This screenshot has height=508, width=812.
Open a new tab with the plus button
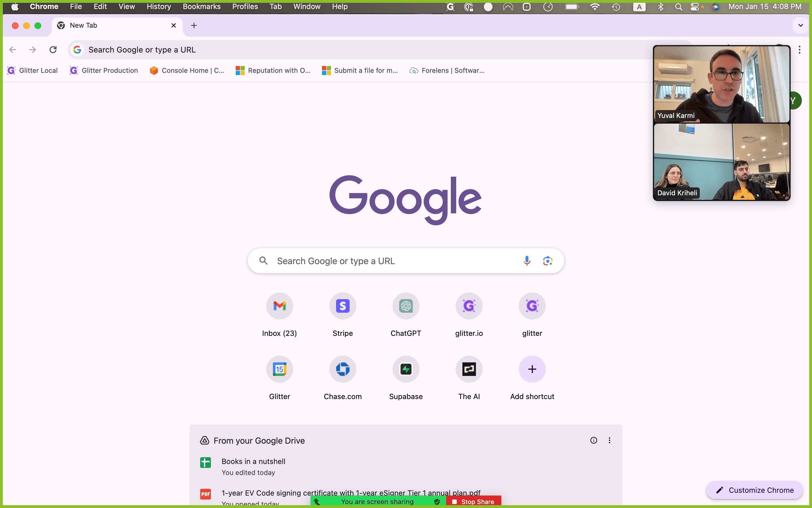(x=194, y=25)
